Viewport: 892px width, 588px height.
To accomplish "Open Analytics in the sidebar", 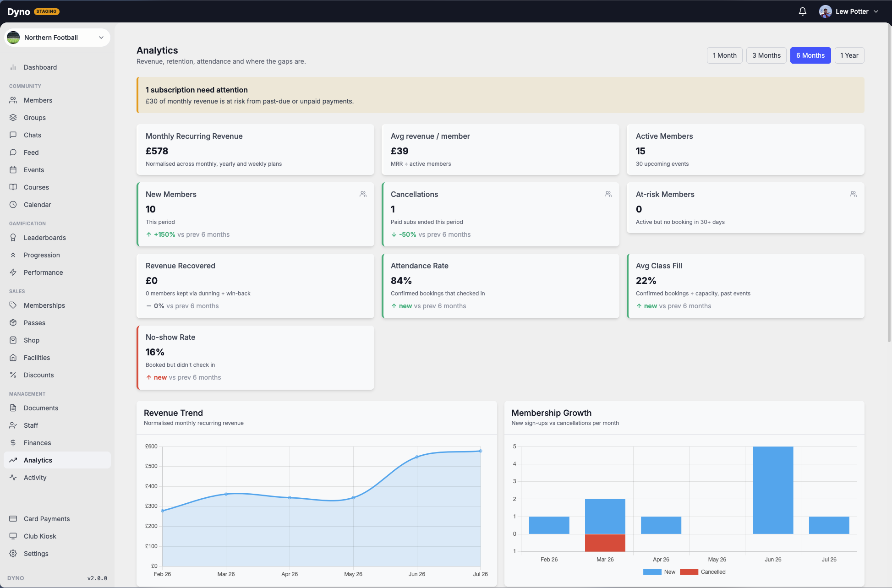I will (57, 460).
